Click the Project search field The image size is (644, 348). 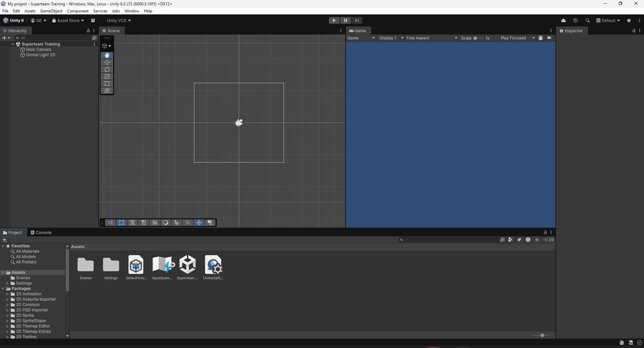pyautogui.click(x=448, y=240)
